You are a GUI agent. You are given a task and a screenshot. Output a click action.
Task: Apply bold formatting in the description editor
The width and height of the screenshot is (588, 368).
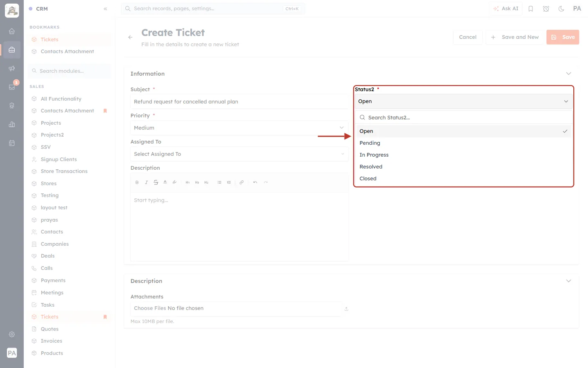coord(137,182)
